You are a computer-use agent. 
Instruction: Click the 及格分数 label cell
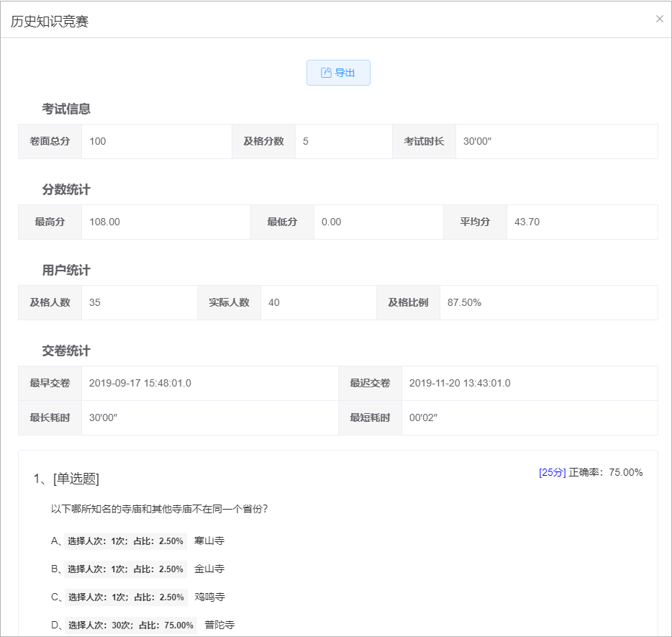[263, 141]
